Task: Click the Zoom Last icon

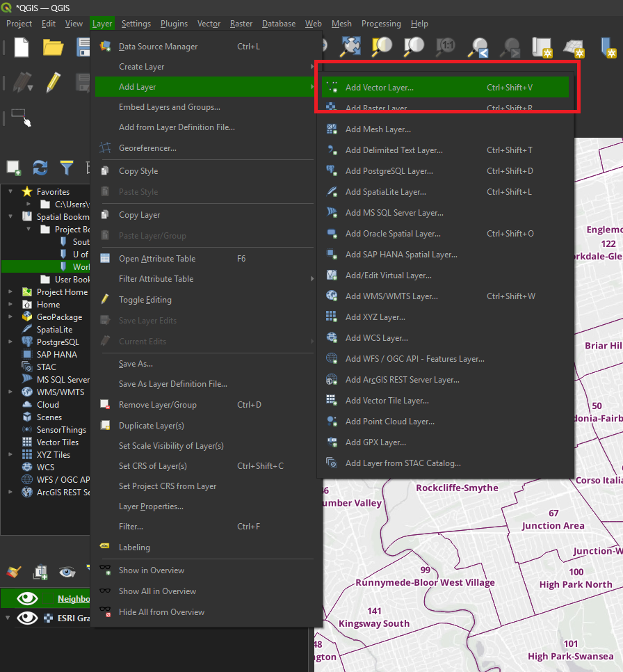Action: pyautogui.click(x=478, y=47)
